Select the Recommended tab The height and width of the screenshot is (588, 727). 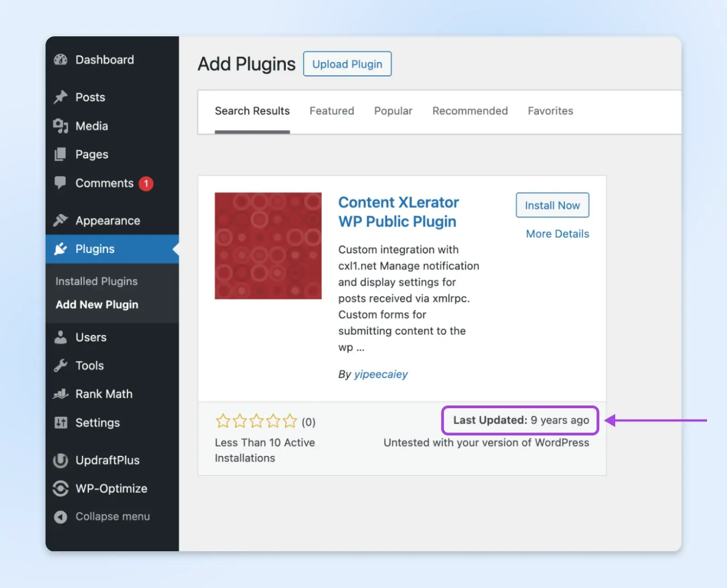pos(470,111)
